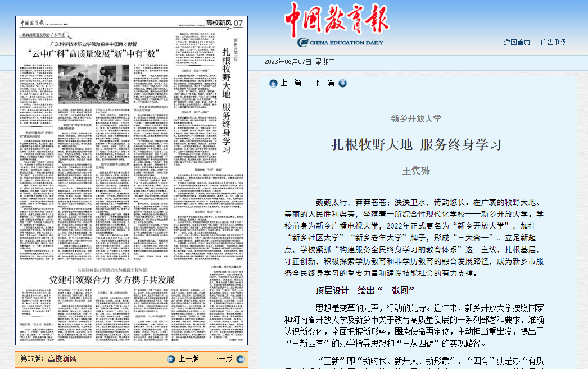The width and height of the screenshot is (588, 369).
Task: Go to next article via 下一篇 text
Action: pyautogui.click(x=324, y=83)
